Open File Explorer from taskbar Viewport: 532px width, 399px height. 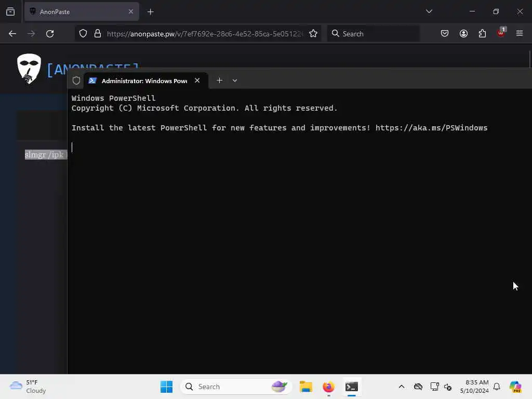click(x=305, y=387)
